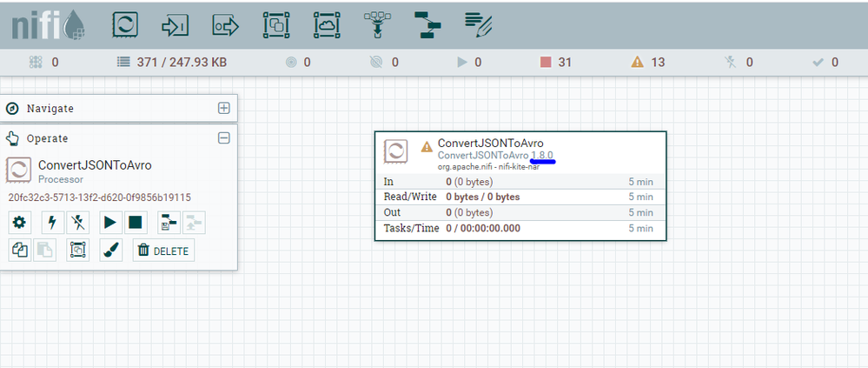Select the Processor component in the toolbar
Screen dimensions: 868x368
[x=125, y=25]
